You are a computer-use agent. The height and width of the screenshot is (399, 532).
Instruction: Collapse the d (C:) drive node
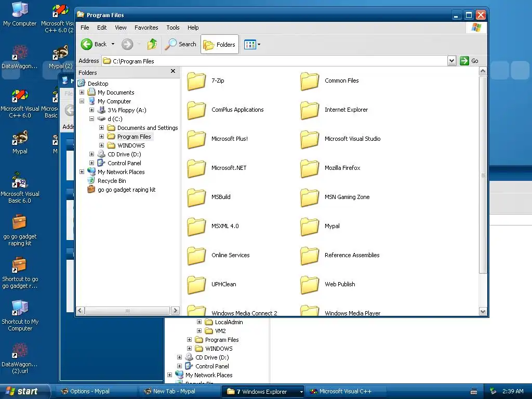(x=91, y=119)
